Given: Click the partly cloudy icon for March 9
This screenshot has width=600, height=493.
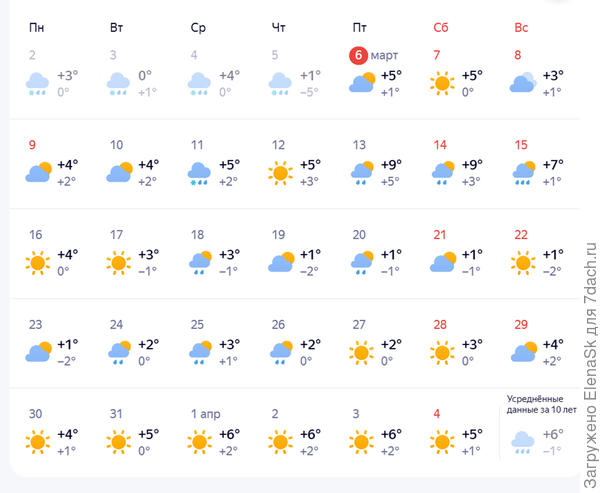Looking at the screenshot, I should [38, 173].
